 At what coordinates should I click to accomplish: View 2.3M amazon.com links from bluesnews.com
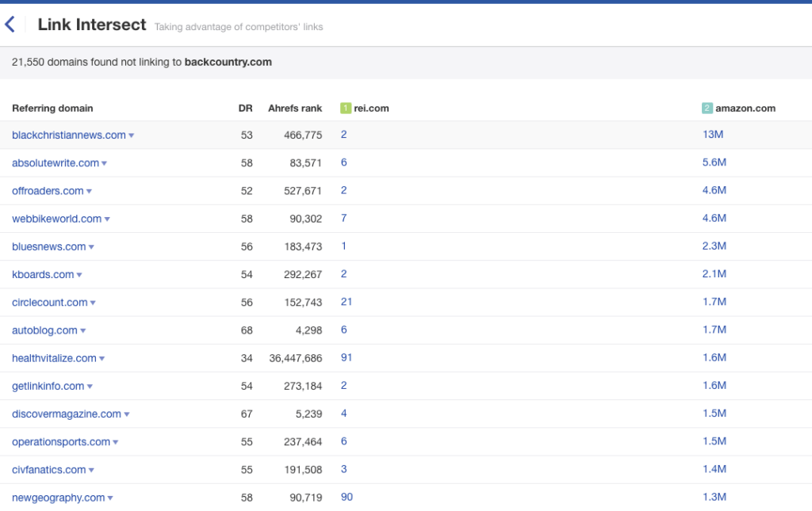pyautogui.click(x=714, y=246)
